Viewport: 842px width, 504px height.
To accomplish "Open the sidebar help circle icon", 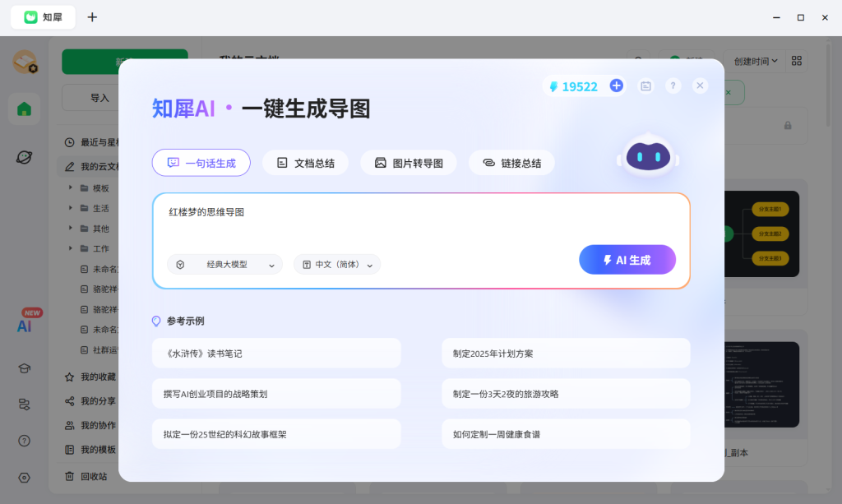I will coord(24,441).
